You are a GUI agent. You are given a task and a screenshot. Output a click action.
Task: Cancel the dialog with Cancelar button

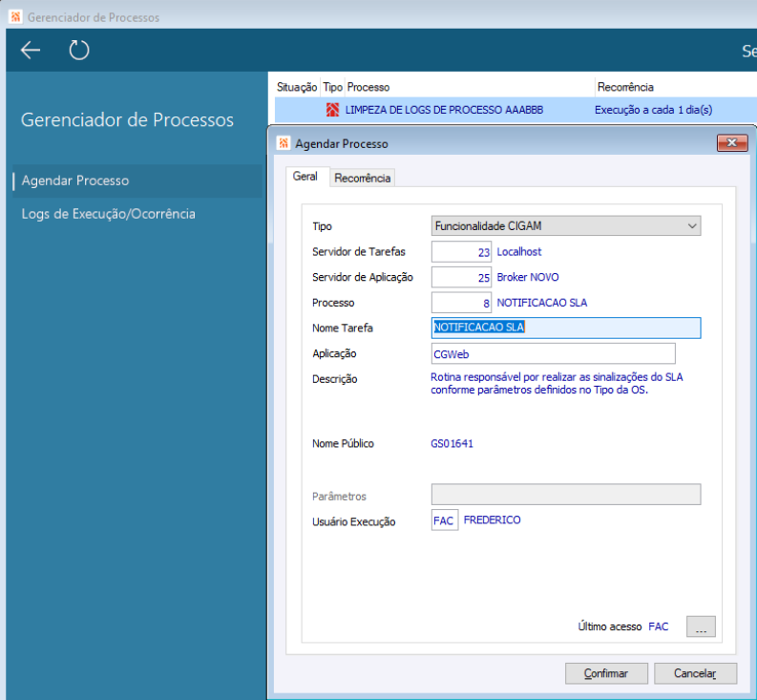695,673
